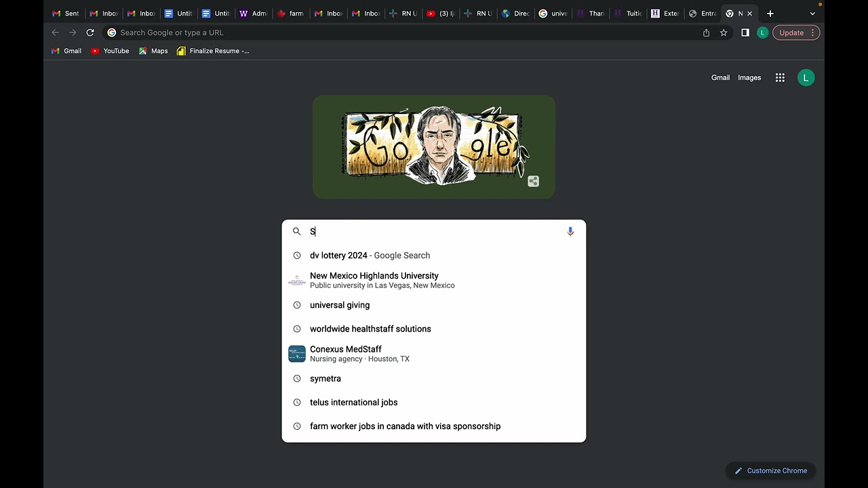Viewport: 868px width, 488px height.
Task: Switch to the YouTube (3) tab
Action: coord(441,14)
